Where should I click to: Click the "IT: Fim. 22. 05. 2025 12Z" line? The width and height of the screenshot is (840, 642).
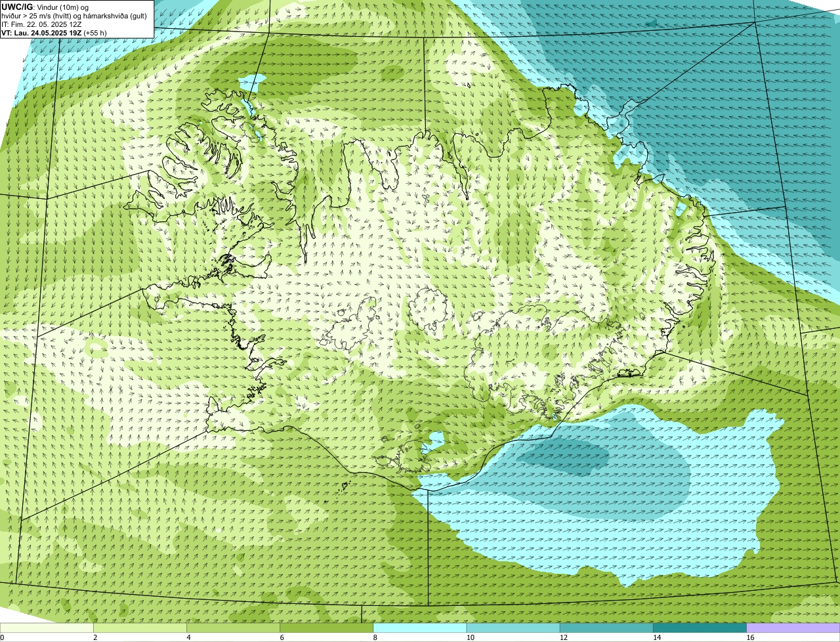(41, 24)
